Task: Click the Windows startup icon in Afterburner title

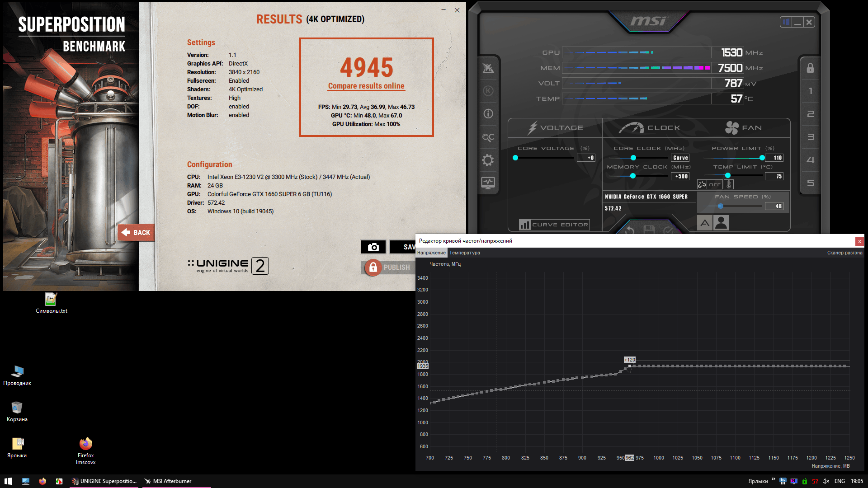Action: tap(786, 22)
